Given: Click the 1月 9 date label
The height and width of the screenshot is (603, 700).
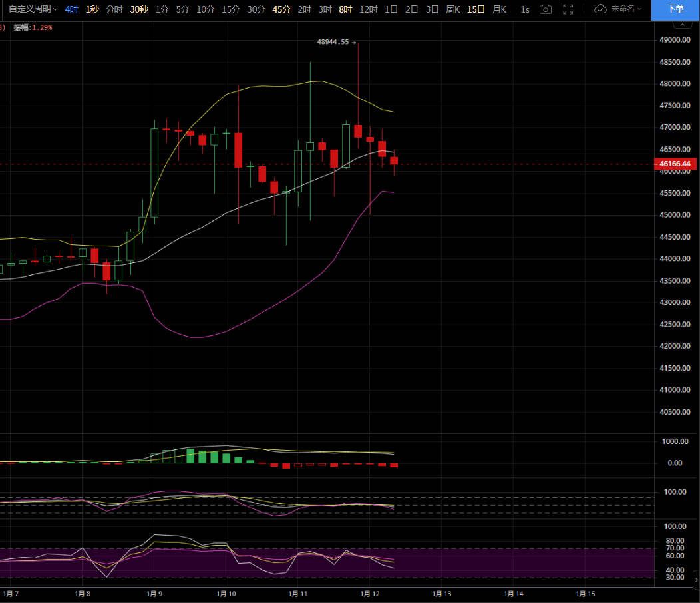Looking at the screenshot, I should (x=154, y=594).
